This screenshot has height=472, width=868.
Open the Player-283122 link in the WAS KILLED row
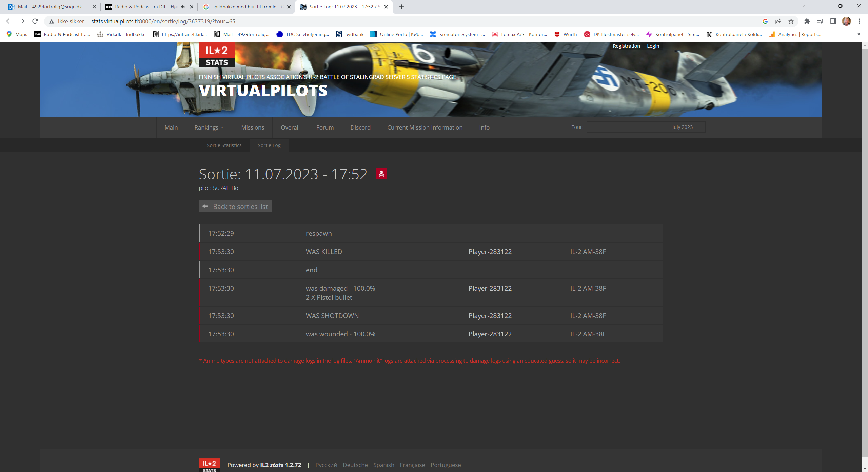coord(490,252)
